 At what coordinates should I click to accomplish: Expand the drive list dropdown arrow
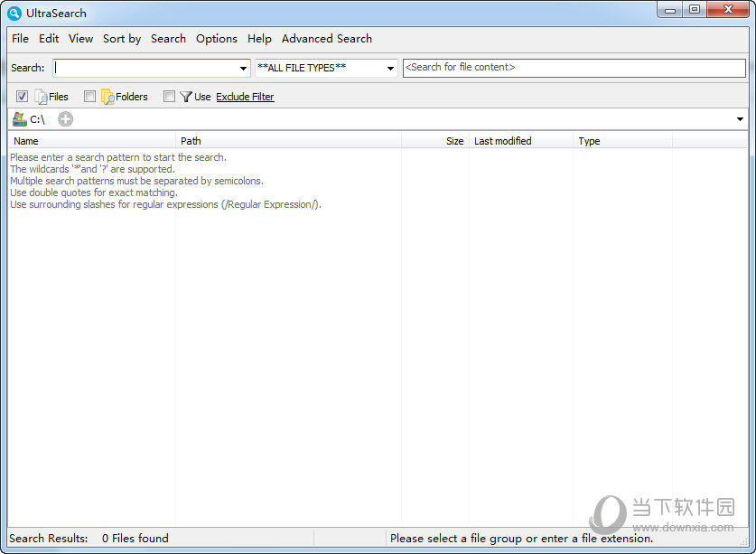740,119
